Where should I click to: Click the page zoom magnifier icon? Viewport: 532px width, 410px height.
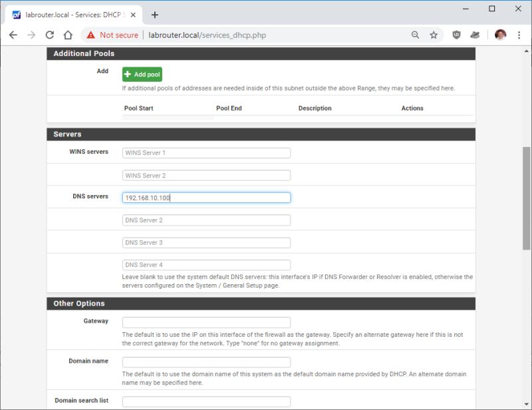(414, 35)
